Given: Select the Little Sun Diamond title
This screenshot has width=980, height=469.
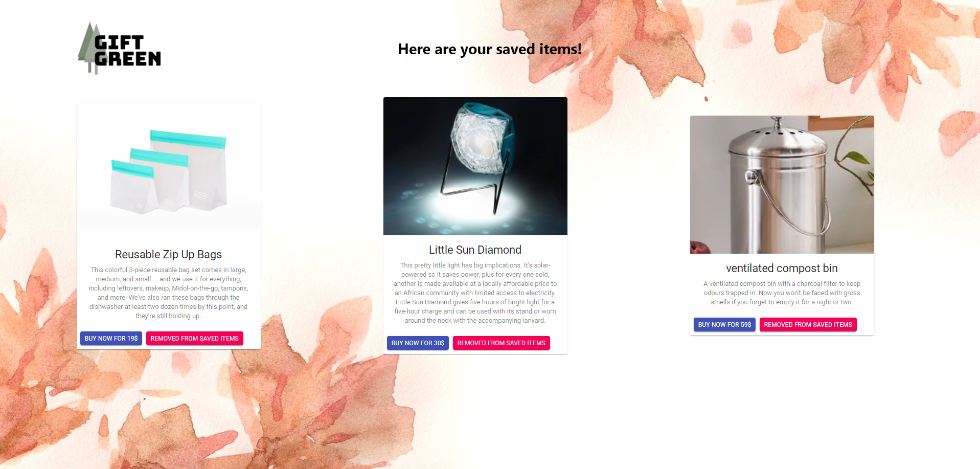Looking at the screenshot, I should [x=475, y=250].
